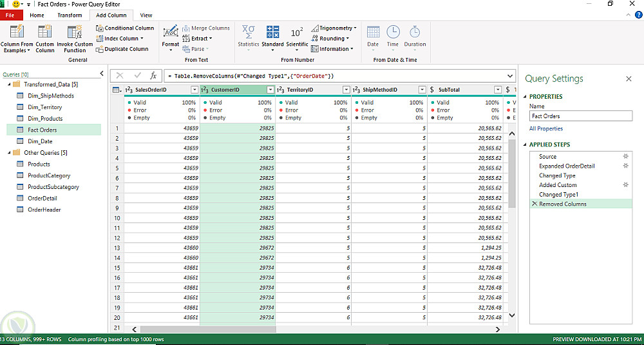Open the View ribbon tab
This screenshot has width=644, height=345.
point(146,15)
